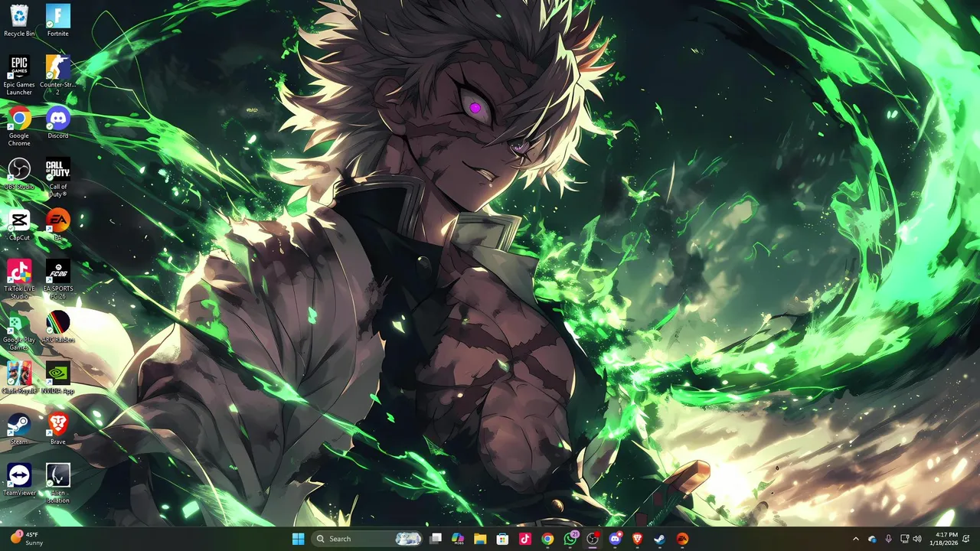
Task: Switch to OBS Studio on the taskbar
Action: [x=593, y=539]
